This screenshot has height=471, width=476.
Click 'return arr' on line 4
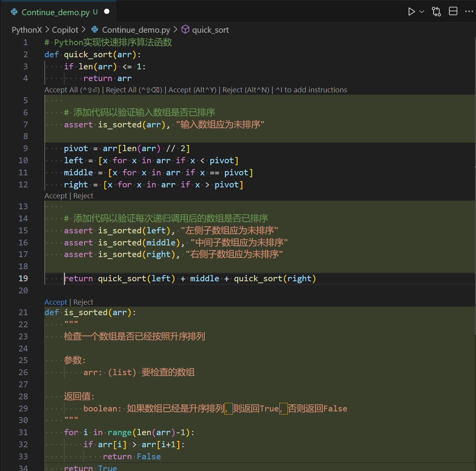(108, 78)
